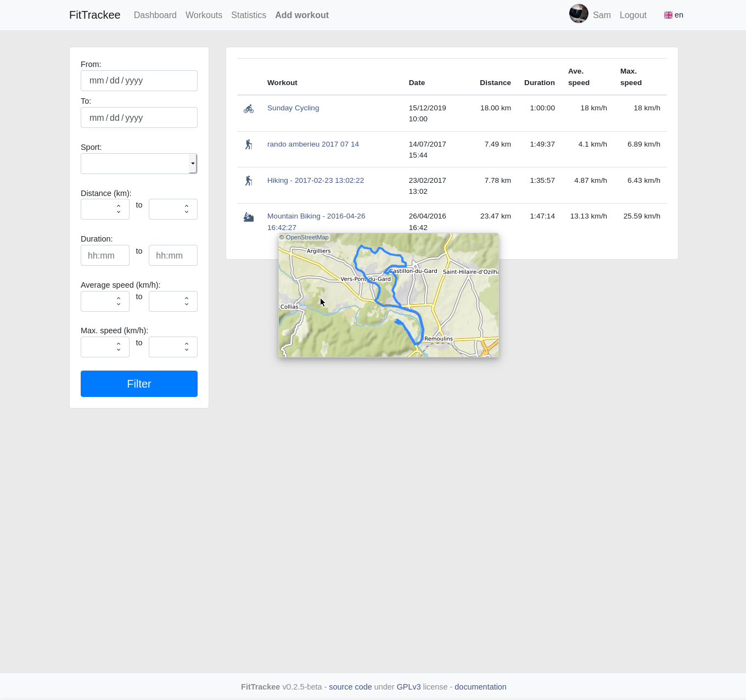Click the cycling icon beside Sunday Cycling

point(249,109)
